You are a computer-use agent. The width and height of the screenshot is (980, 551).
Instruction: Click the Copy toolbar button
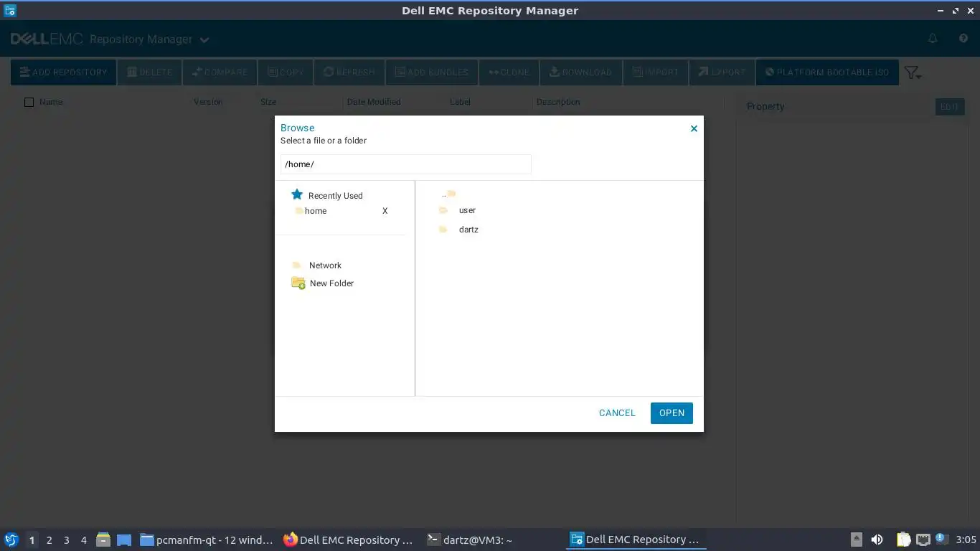coord(286,72)
